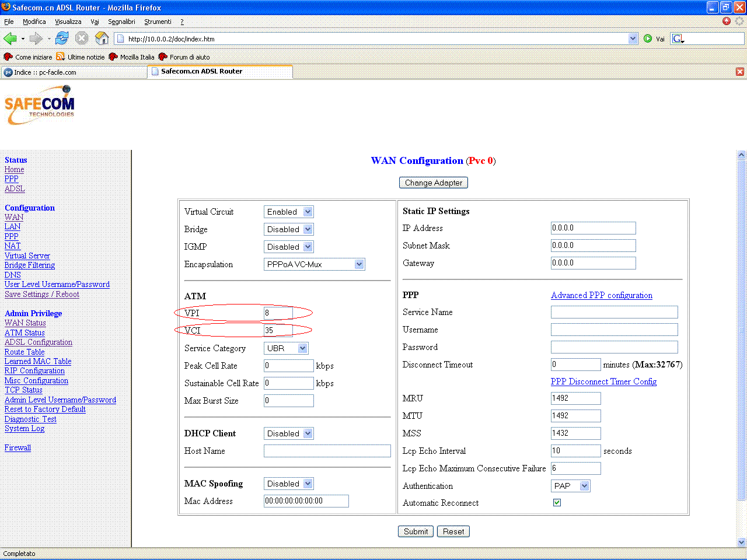Screen dimensions: 747x560
Task: Click the VPI input field
Action: [278, 313]
